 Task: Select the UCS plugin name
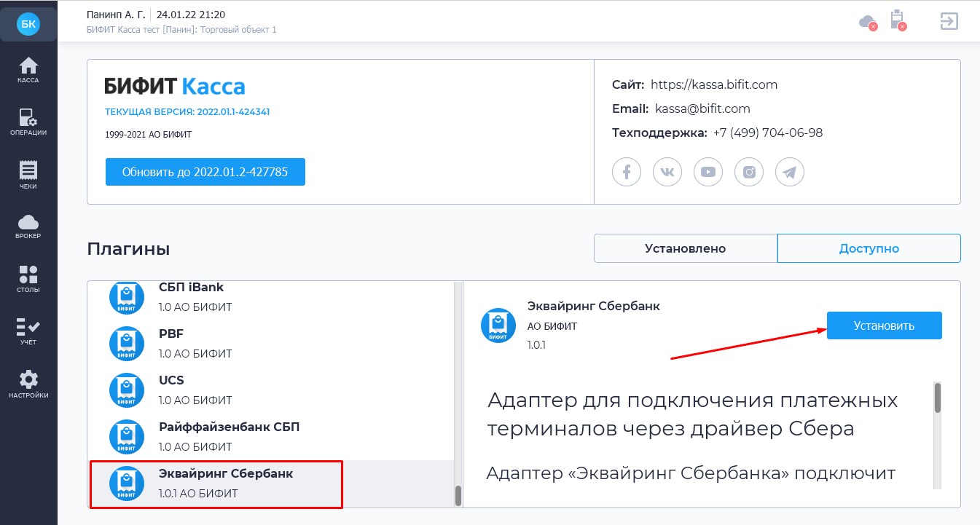point(172,380)
